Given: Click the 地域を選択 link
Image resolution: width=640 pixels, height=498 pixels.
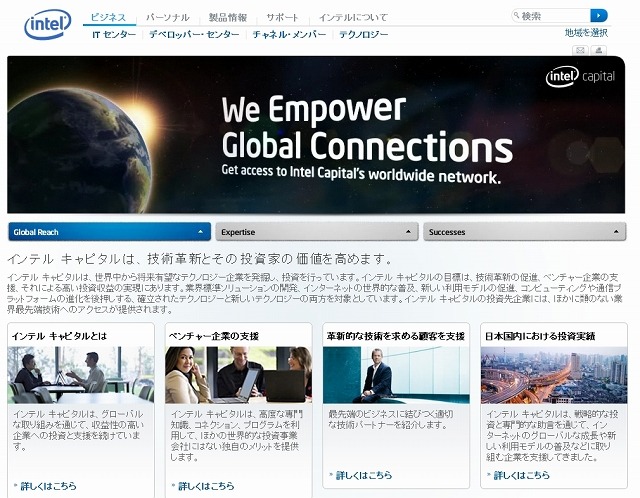Looking at the screenshot, I should (x=586, y=33).
